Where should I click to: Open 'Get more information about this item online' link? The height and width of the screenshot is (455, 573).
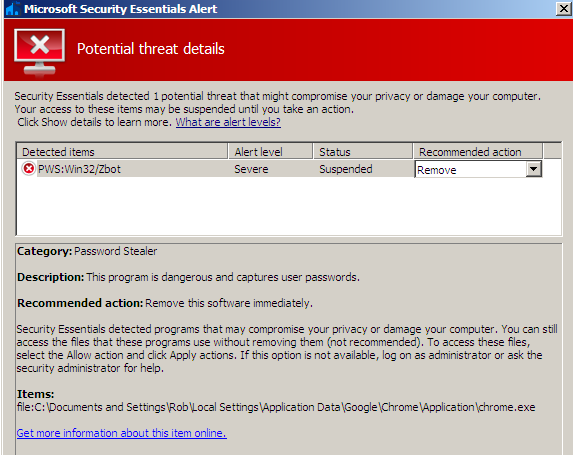point(122,433)
